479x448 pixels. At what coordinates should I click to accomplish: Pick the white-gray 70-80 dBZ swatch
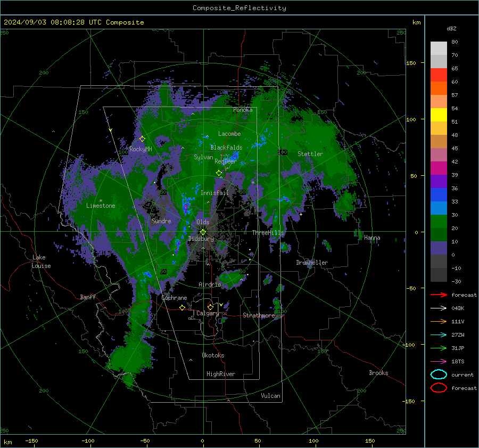439,48
